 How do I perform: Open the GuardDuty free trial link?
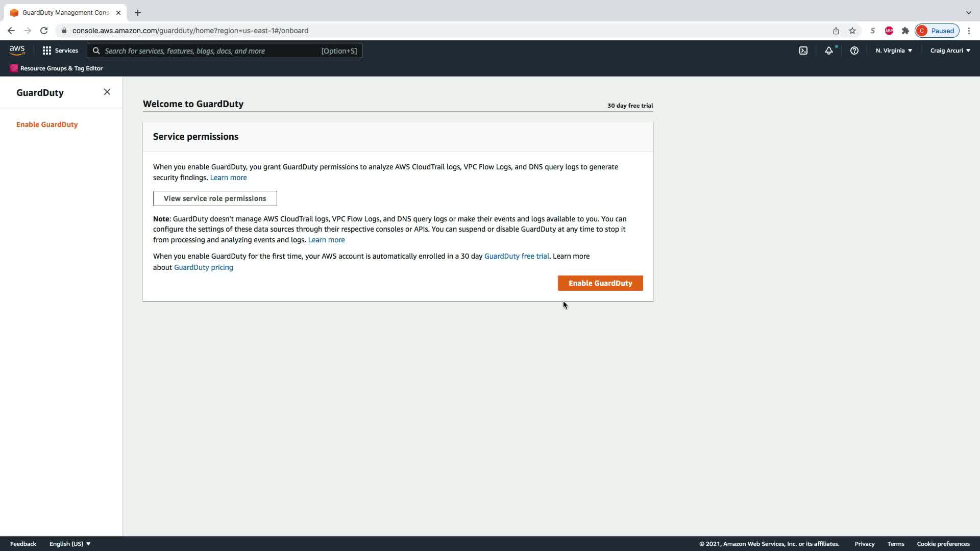click(x=516, y=256)
